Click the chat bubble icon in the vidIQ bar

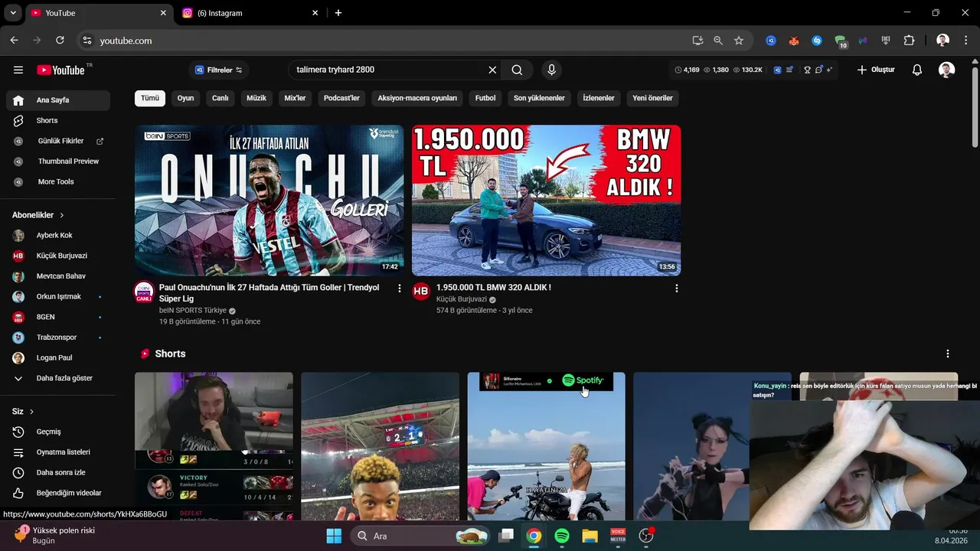pos(818,70)
